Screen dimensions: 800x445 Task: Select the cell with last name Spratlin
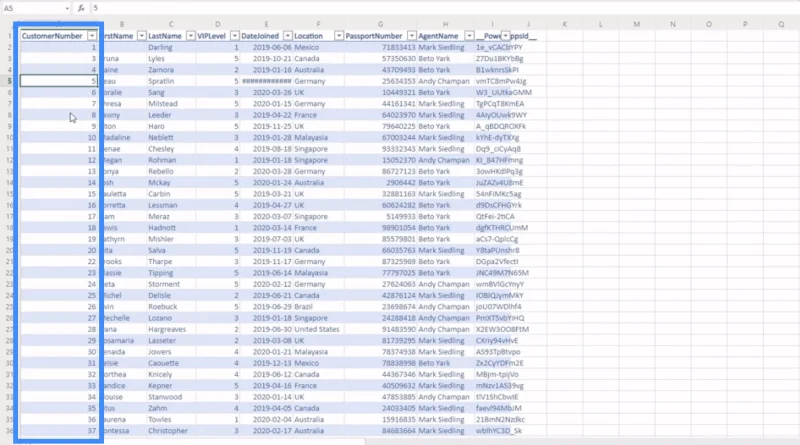click(x=171, y=81)
